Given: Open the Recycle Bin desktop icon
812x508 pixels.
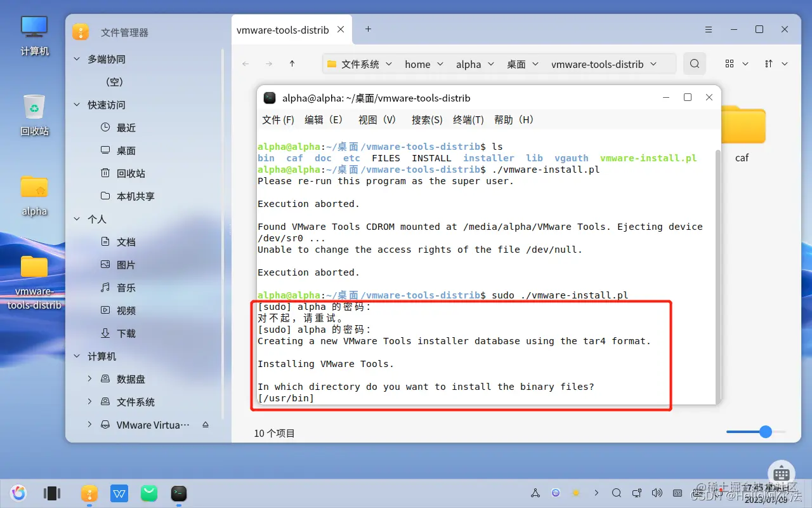Looking at the screenshot, I should pos(34,115).
